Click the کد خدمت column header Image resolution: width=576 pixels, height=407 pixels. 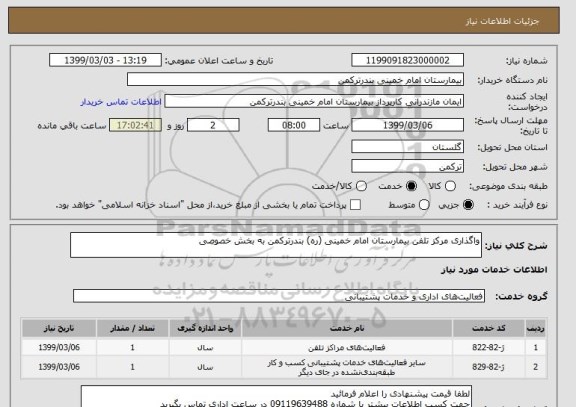[x=489, y=328]
